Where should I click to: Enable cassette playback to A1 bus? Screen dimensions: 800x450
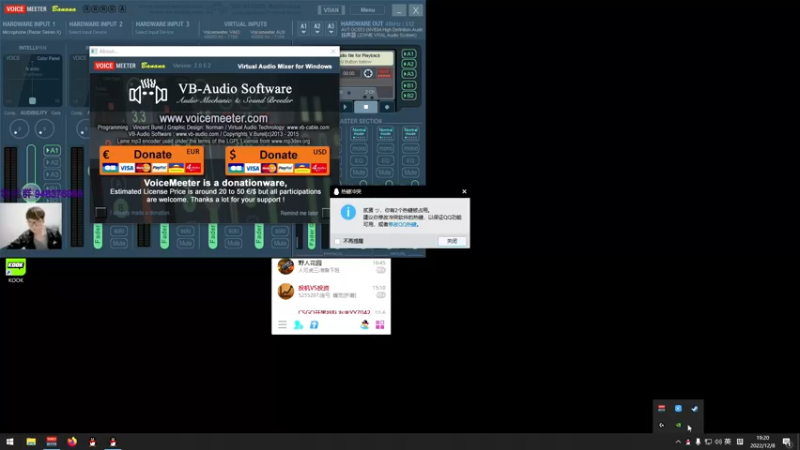[409, 54]
